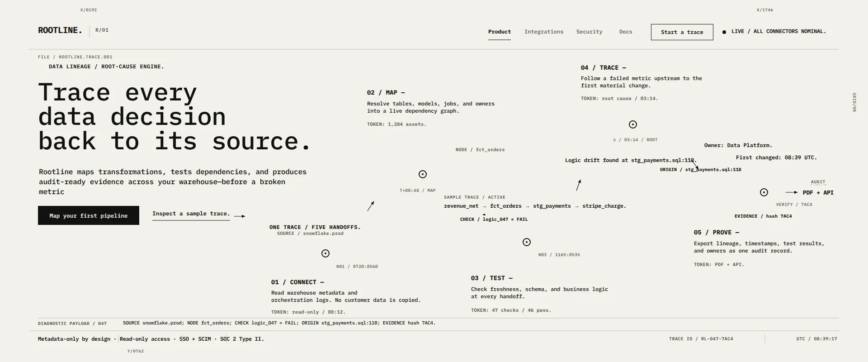The image size is (868, 362).
Task: Click TOKEN: read-only / 00:12 text
Action: (x=308, y=312)
